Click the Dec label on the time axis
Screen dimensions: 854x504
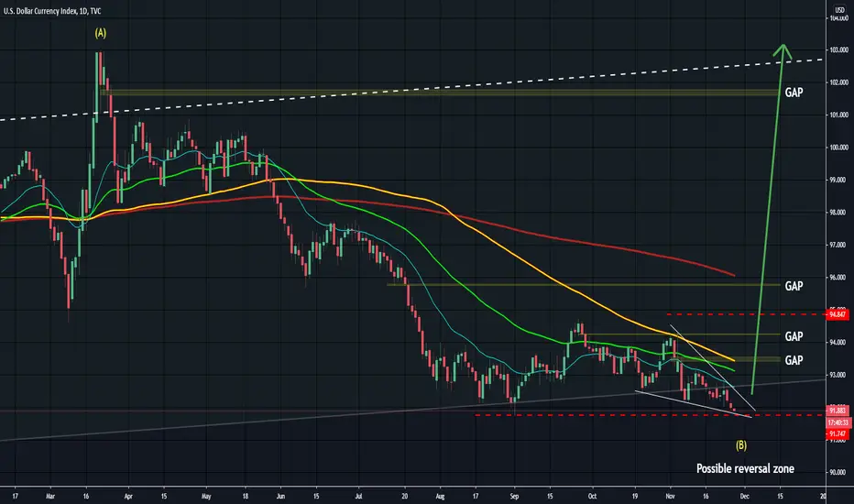pyautogui.click(x=745, y=497)
